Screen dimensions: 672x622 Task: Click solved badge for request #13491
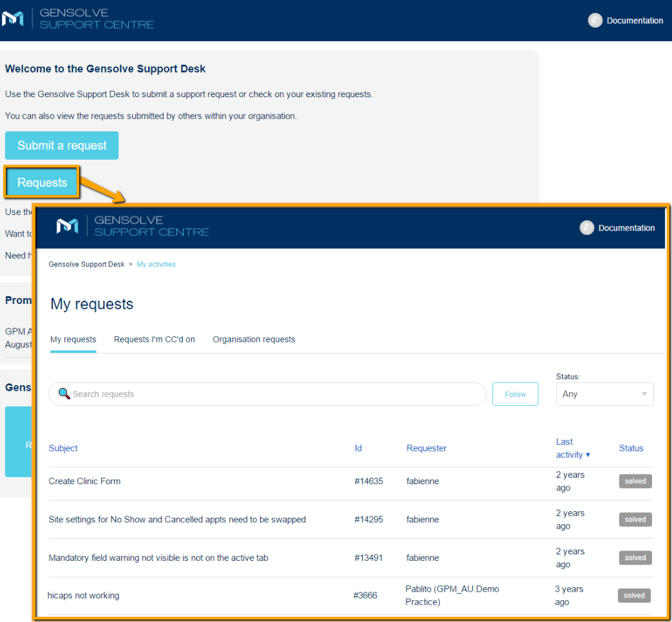click(x=635, y=558)
